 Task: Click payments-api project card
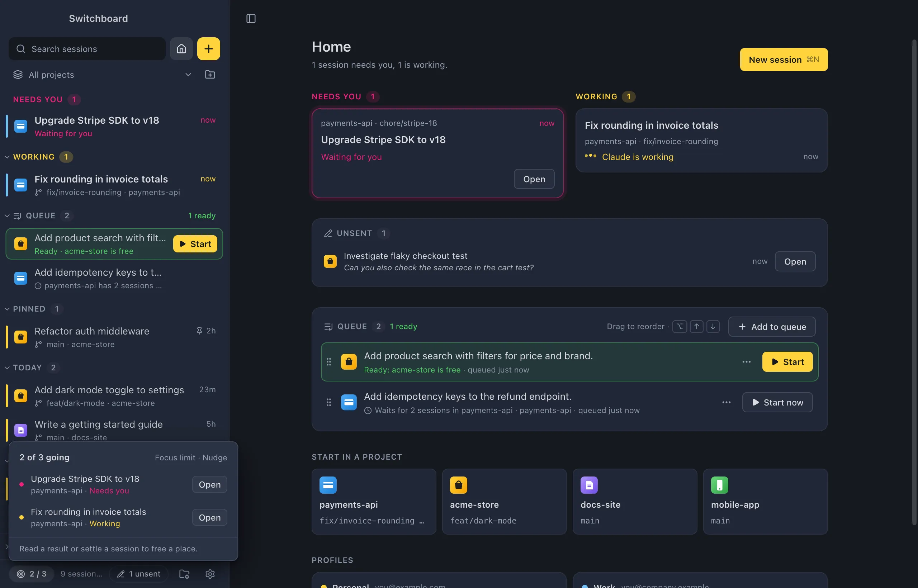[x=374, y=501]
